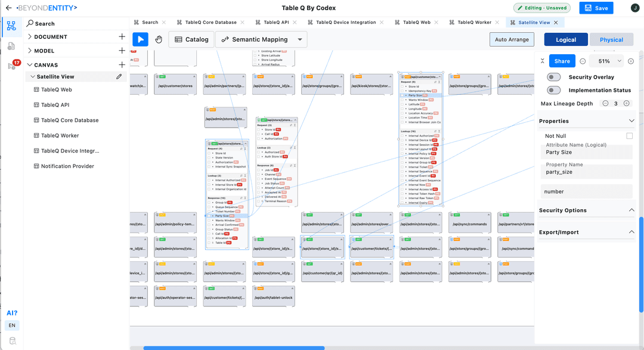The width and height of the screenshot is (644, 350).
Task: Close the TableQ Core Database tab
Action: coord(242,23)
